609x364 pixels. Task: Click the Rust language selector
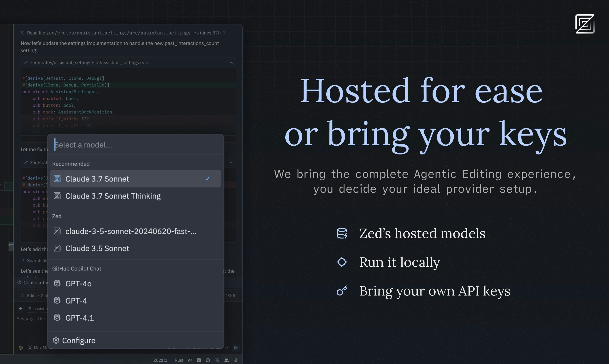(179, 360)
